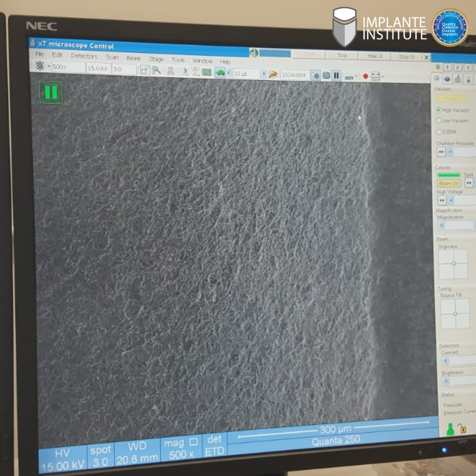Click the videoscope green monitor icon
The height and width of the screenshot is (476, 476).
pos(207,72)
